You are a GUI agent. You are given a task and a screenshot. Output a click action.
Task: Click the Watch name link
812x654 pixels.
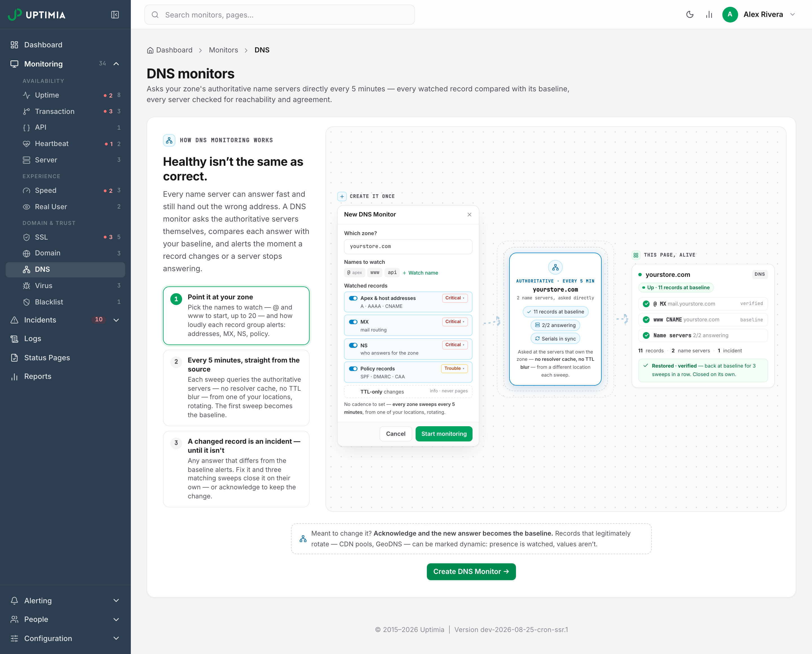420,273
